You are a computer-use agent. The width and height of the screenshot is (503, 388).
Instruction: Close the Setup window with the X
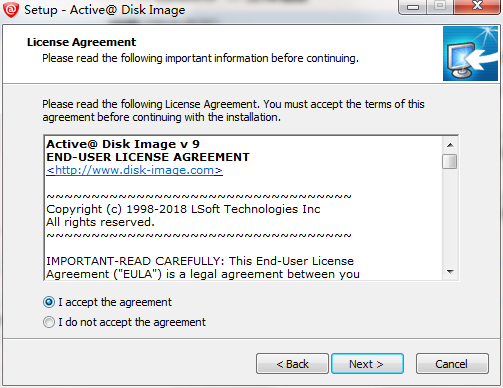477,7
